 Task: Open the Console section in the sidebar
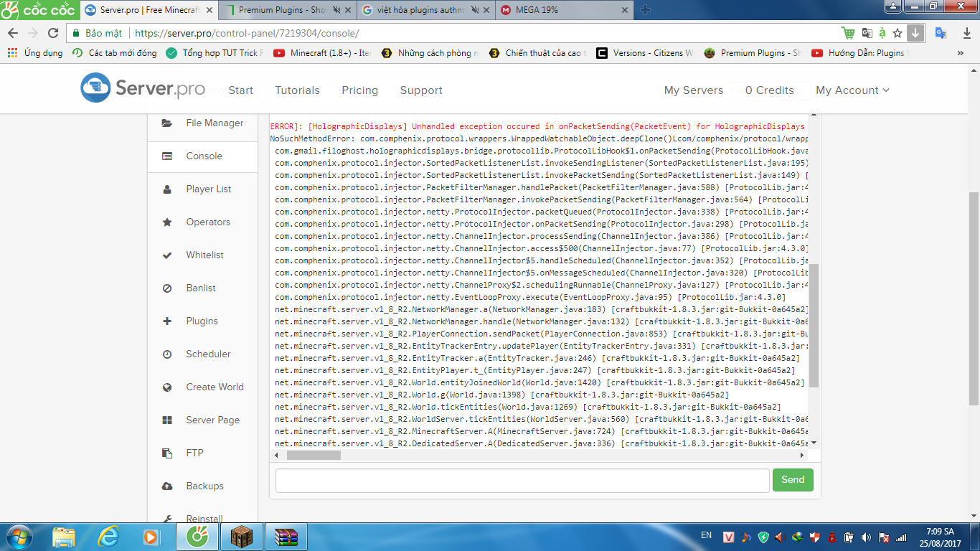tap(202, 156)
